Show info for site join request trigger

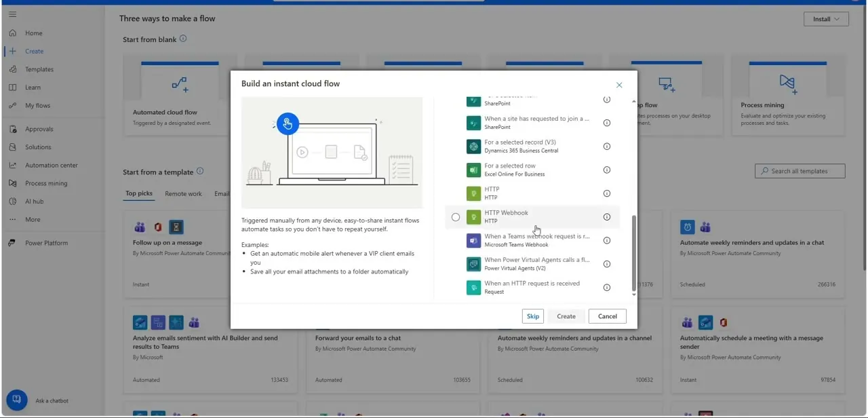pos(607,123)
